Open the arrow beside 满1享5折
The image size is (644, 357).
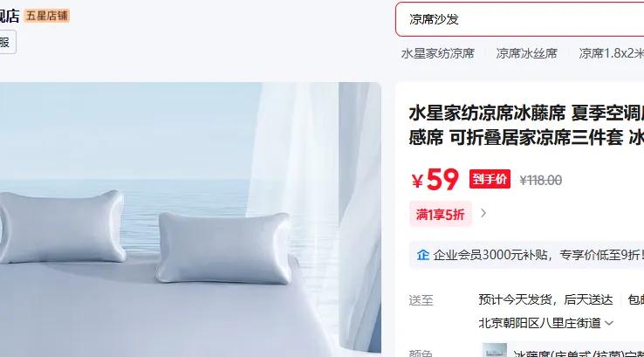(483, 214)
